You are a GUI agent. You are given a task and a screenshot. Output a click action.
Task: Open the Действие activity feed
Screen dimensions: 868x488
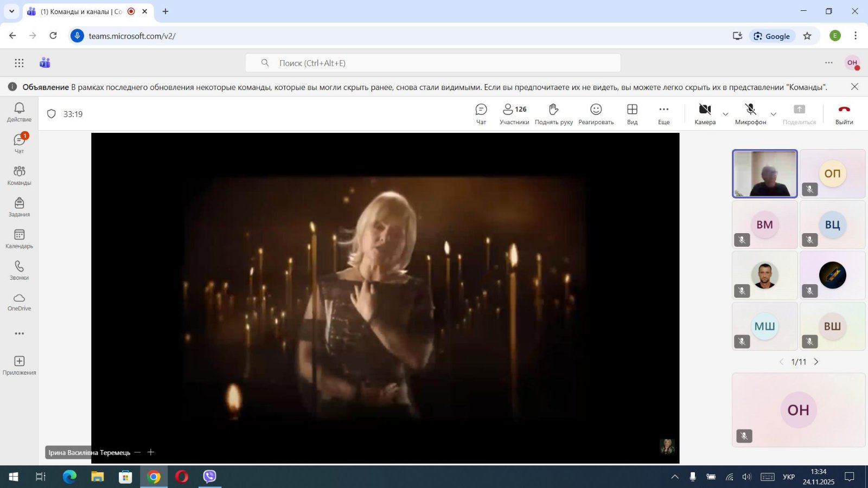(x=19, y=112)
